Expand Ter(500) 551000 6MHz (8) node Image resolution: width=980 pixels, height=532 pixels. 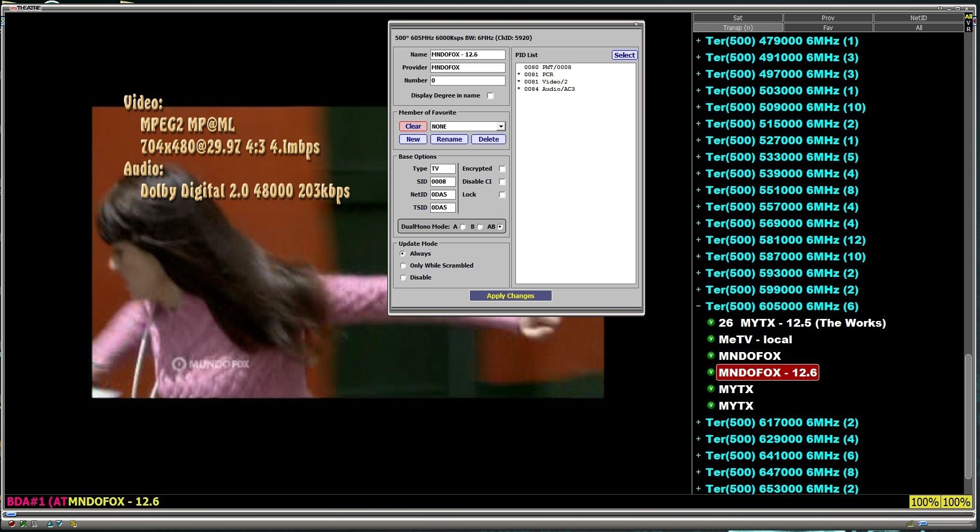click(698, 190)
